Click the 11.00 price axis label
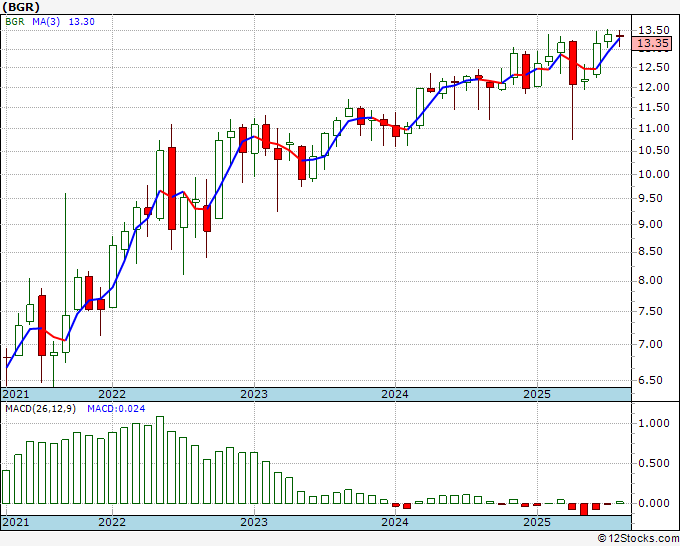 (x=654, y=128)
